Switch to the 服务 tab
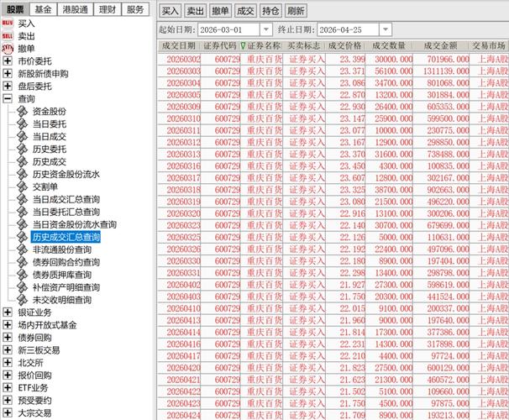509x420 pixels. click(135, 9)
